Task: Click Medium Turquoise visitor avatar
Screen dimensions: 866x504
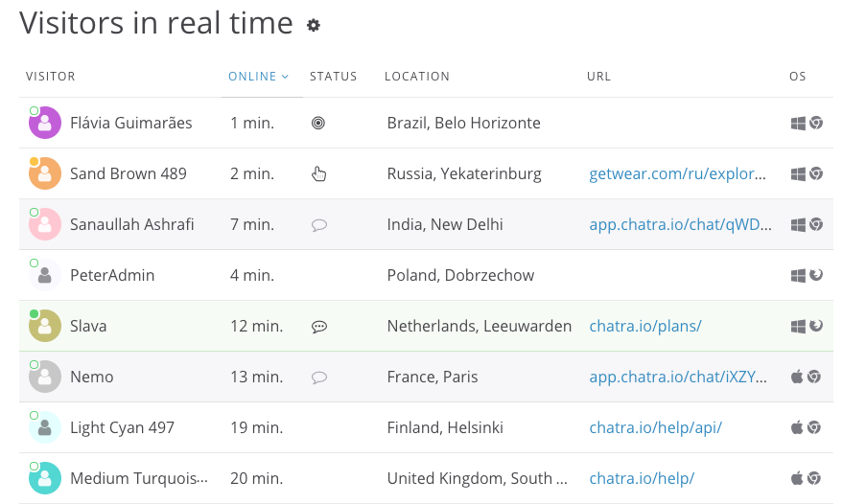Action: tap(45, 479)
